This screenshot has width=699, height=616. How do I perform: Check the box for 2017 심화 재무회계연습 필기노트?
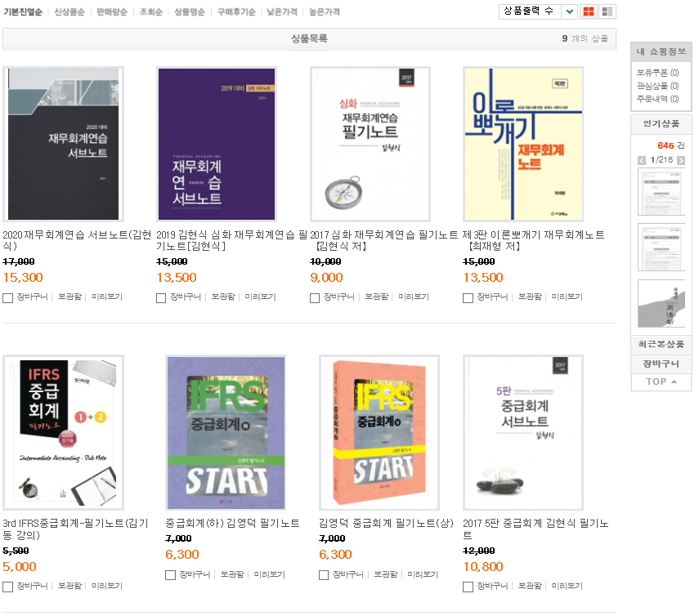click(315, 298)
